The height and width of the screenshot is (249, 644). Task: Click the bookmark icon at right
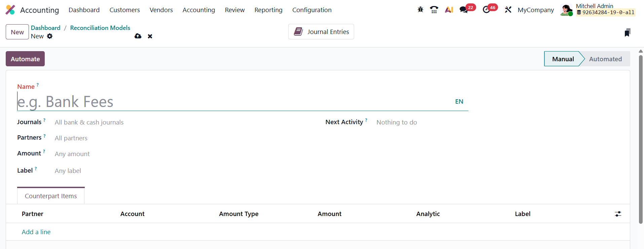(x=627, y=33)
